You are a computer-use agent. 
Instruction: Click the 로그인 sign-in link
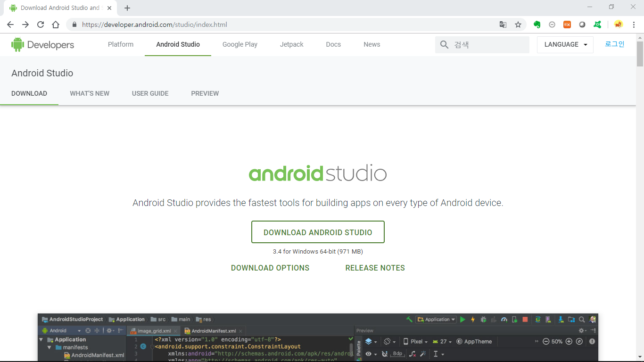pos(615,44)
